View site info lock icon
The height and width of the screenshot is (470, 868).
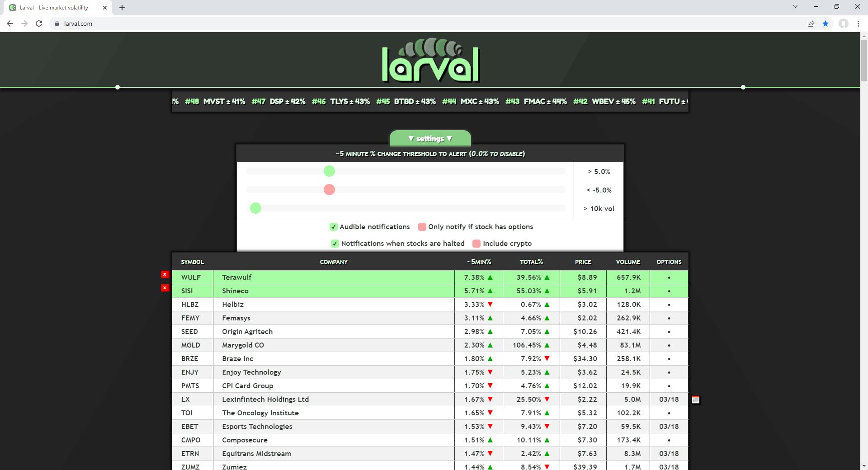(57, 23)
